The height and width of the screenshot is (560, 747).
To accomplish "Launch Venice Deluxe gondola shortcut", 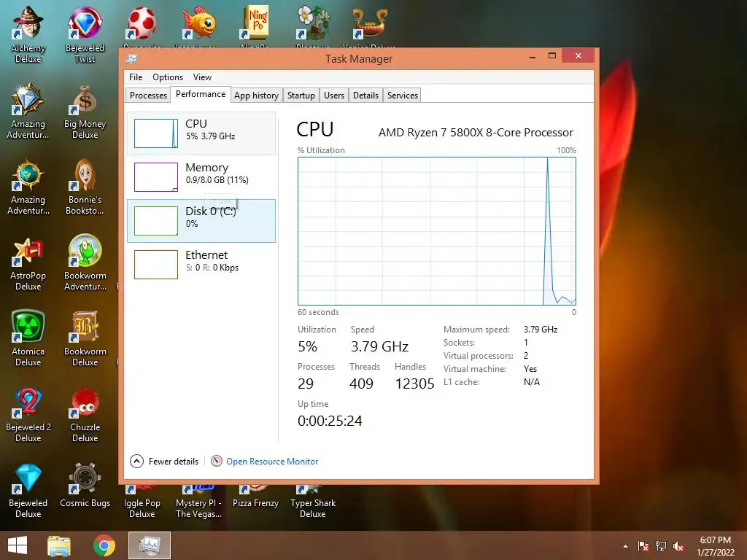I will (x=369, y=24).
